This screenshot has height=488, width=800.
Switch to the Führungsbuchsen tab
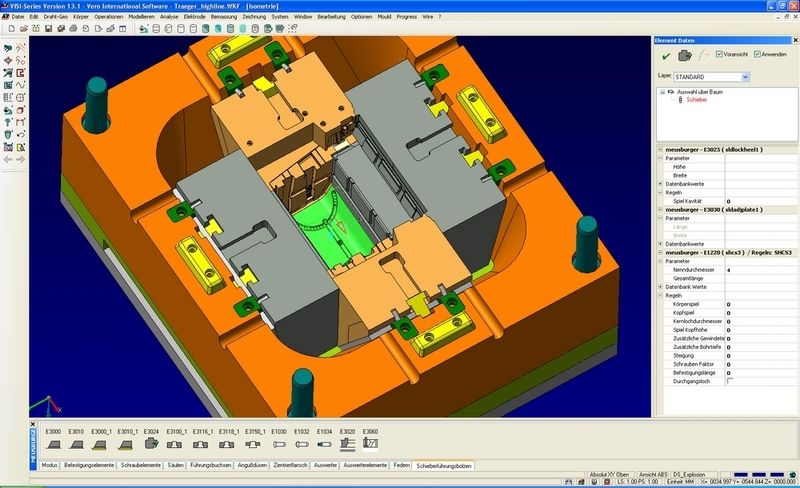(x=211, y=465)
